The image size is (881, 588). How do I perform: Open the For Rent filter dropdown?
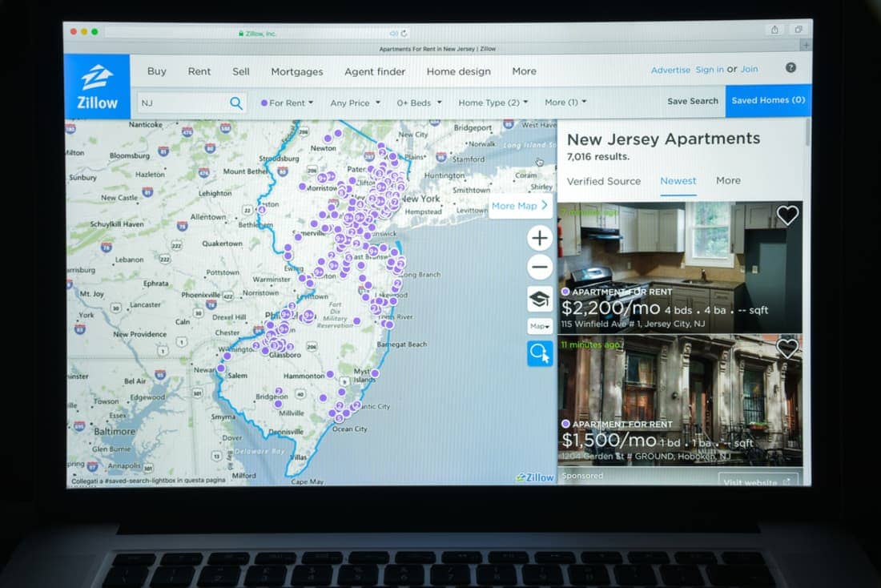(x=287, y=103)
